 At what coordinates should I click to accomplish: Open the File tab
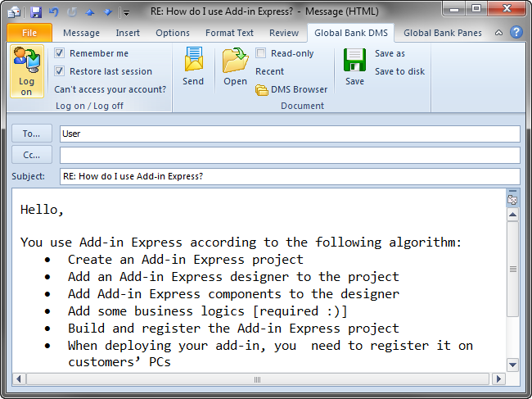coord(29,33)
